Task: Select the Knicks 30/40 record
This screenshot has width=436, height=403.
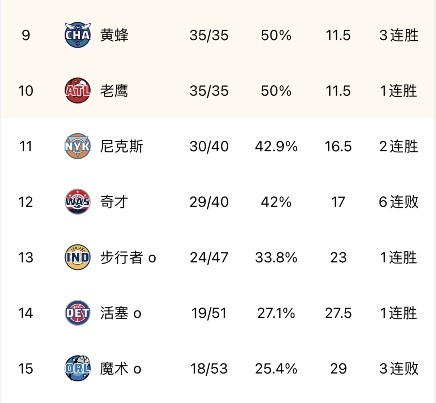Action: pyautogui.click(x=209, y=146)
